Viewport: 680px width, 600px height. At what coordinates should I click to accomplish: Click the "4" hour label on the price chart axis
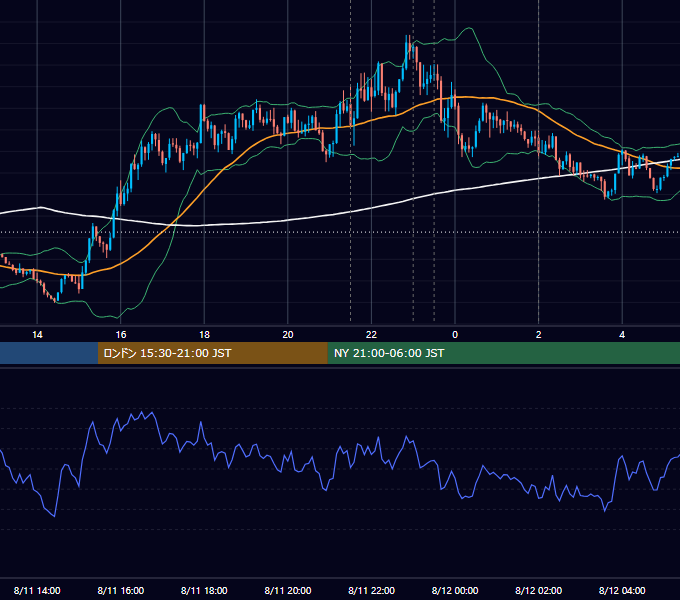[622, 335]
